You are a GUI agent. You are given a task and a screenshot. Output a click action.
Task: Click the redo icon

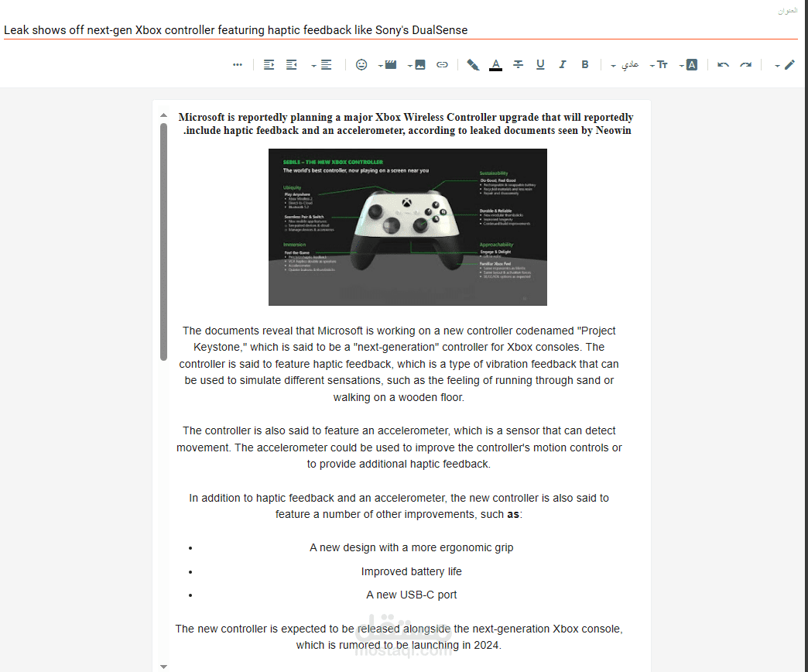click(x=745, y=64)
